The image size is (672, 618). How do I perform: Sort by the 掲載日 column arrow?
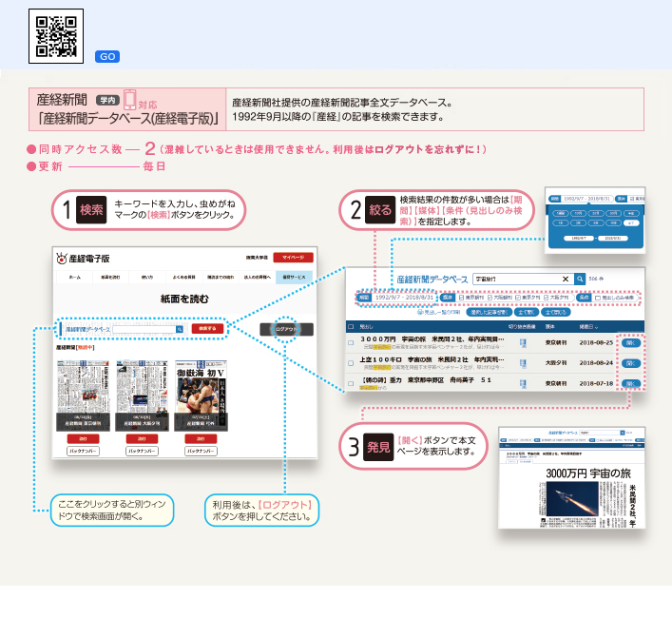click(597, 327)
